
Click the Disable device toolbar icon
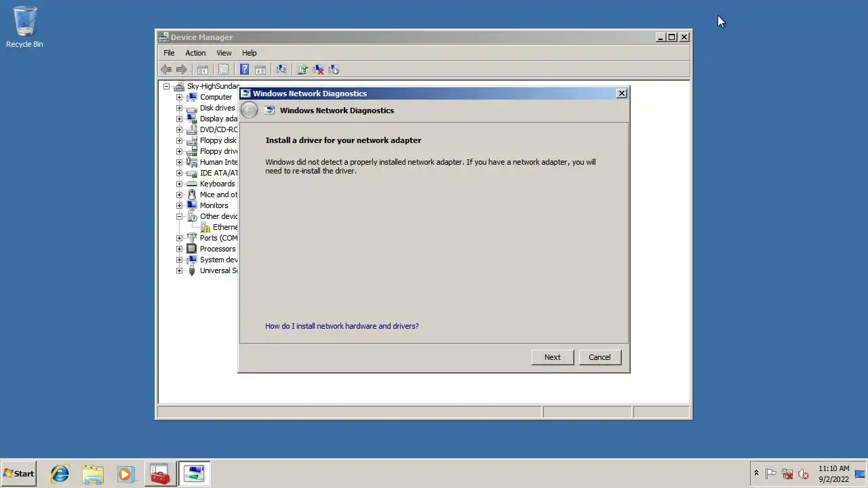(x=334, y=69)
